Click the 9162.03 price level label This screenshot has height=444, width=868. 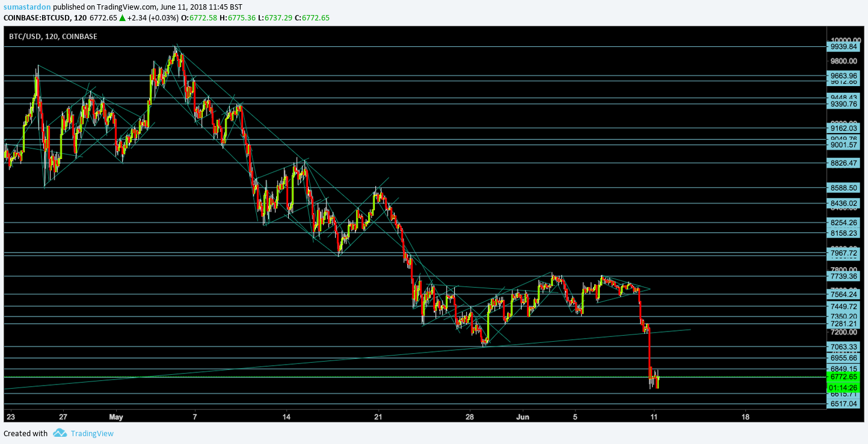pos(843,128)
